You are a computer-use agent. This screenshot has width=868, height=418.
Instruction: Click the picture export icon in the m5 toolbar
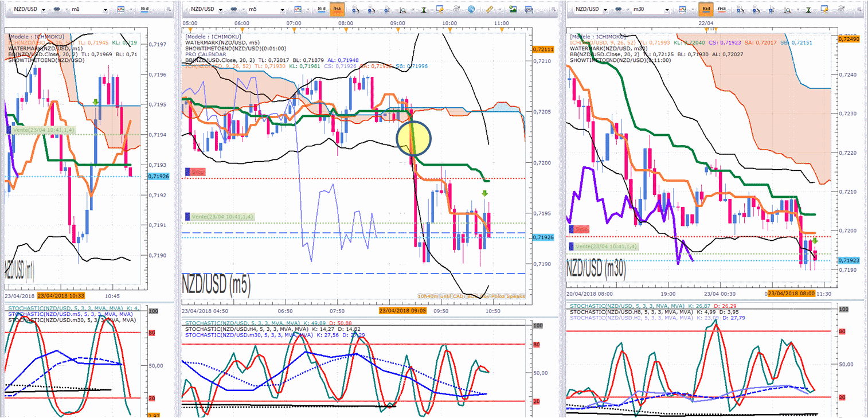click(513, 9)
